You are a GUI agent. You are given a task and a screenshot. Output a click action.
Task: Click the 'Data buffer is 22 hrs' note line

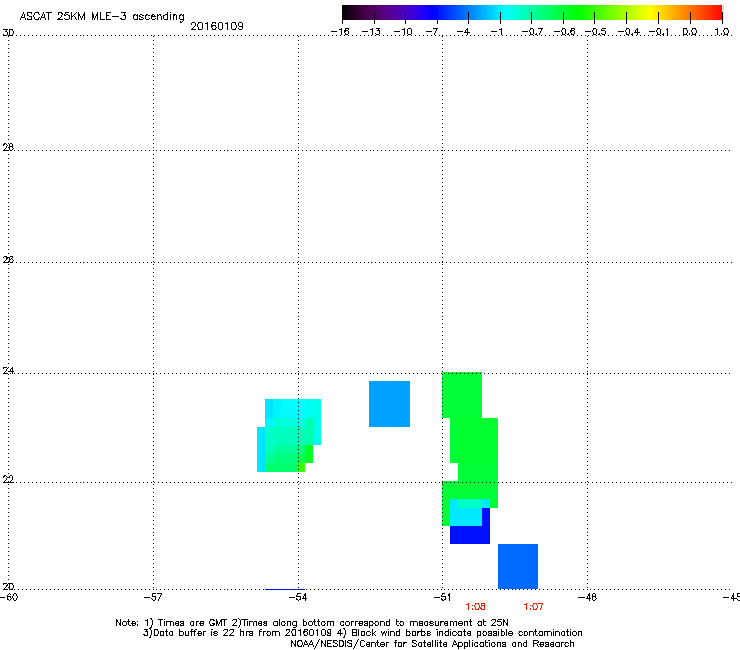click(x=362, y=633)
